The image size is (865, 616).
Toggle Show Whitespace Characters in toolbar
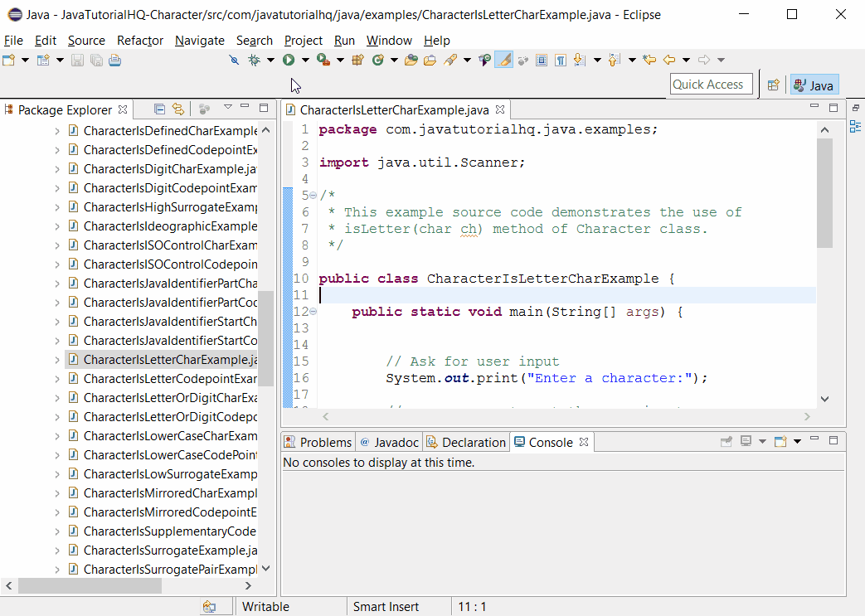coord(561,59)
